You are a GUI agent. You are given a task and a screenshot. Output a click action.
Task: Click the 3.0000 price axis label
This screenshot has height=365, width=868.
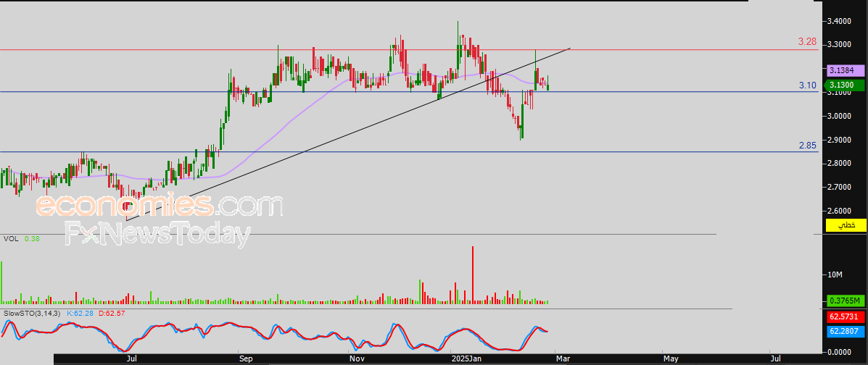[x=839, y=116]
